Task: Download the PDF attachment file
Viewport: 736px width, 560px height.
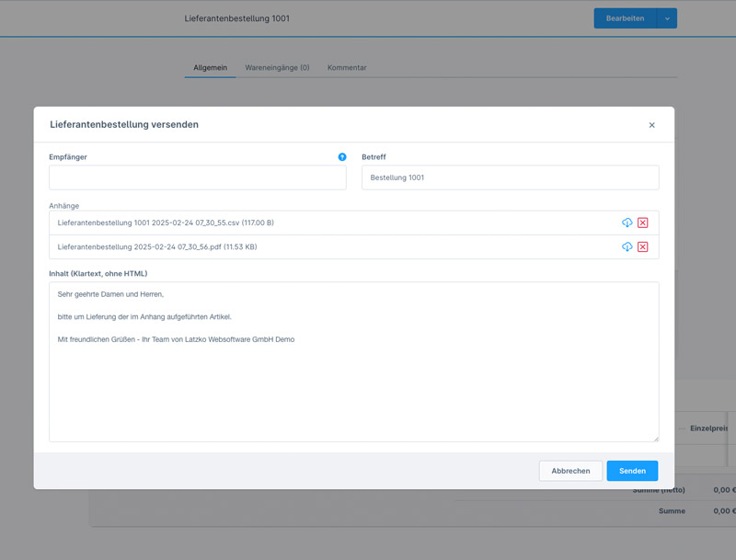Action: 627,246
